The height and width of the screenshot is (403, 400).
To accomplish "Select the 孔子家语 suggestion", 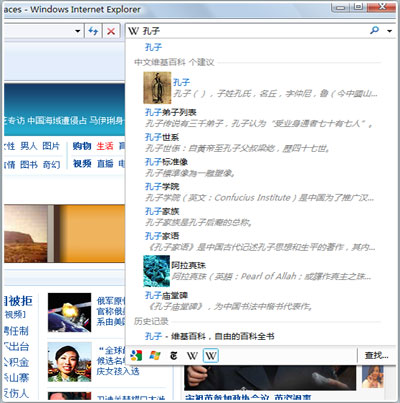I will (x=162, y=236).
